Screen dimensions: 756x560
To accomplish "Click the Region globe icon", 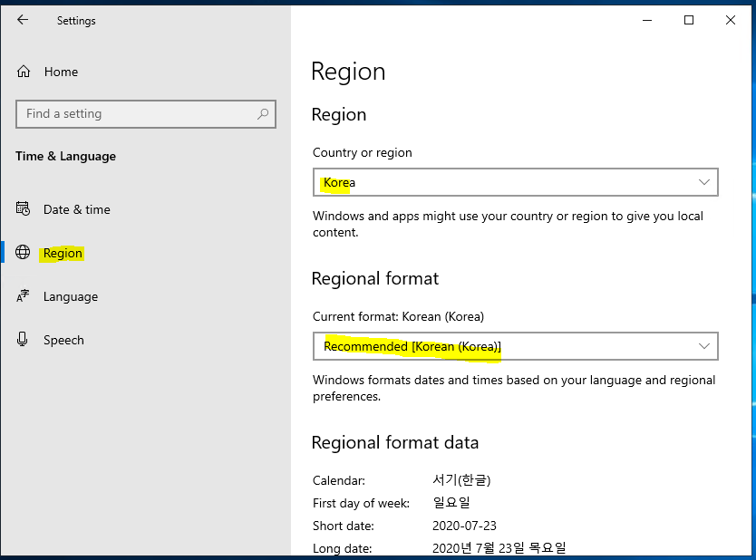I will pyautogui.click(x=23, y=252).
